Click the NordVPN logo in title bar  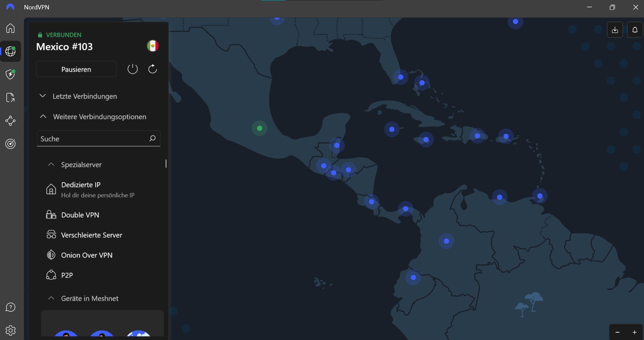tap(10, 7)
